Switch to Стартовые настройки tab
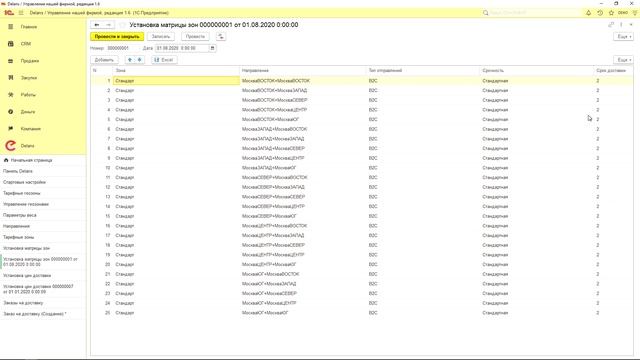640x360 pixels. tap(24, 182)
